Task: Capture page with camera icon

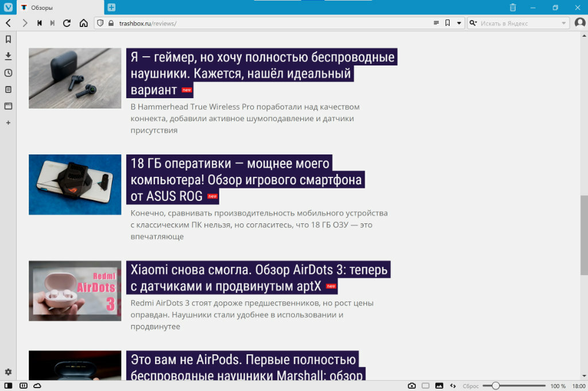Action: 412,386
